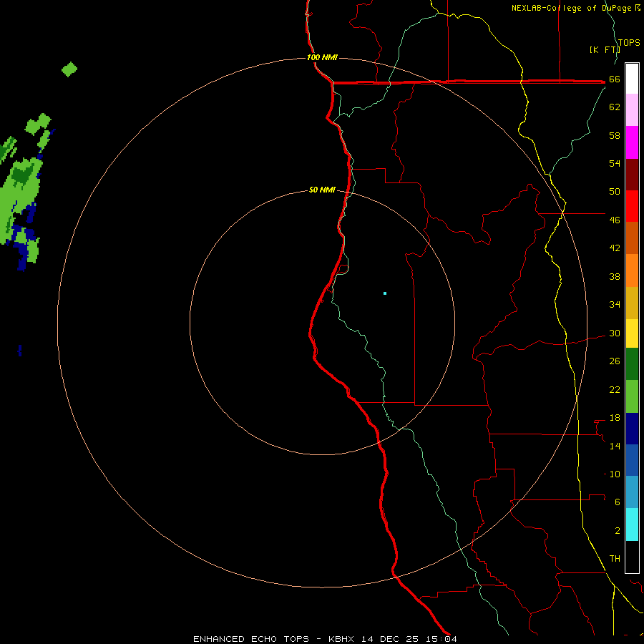Click the navy blue legend swatch
The width and height of the screenshot is (644, 644).
pyautogui.click(x=632, y=429)
